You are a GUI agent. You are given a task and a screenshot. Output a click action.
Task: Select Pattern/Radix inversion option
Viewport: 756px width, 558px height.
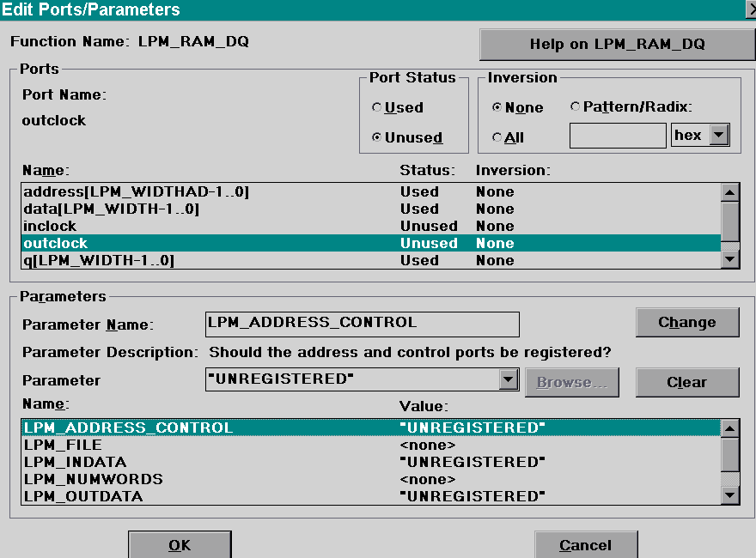pyautogui.click(x=631, y=106)
